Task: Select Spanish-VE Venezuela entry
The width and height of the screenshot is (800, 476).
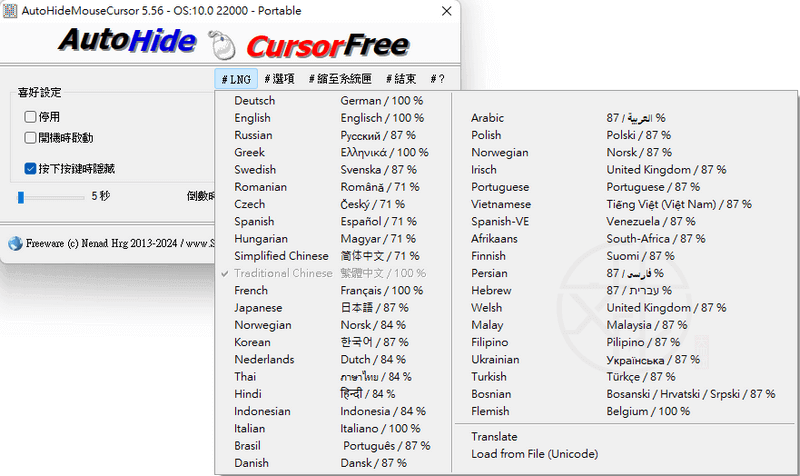Action: (625, 221)
